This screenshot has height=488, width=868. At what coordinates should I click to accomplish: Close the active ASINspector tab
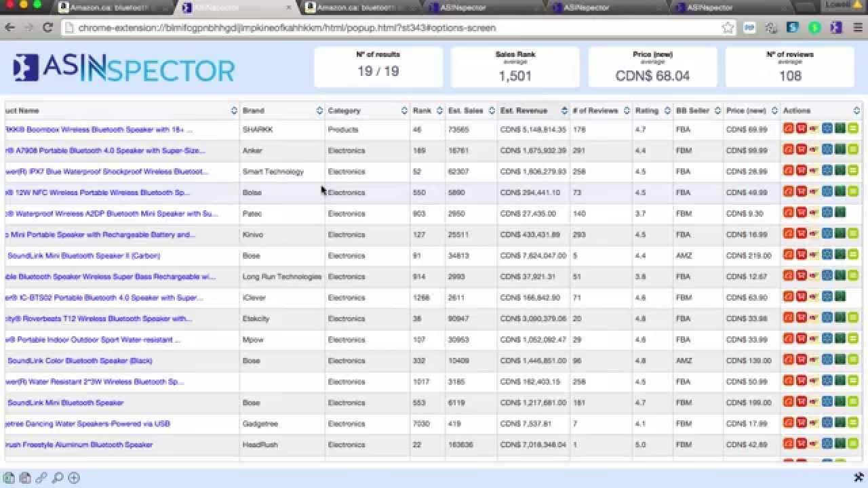pyautogui.click(x=289, y=7)
